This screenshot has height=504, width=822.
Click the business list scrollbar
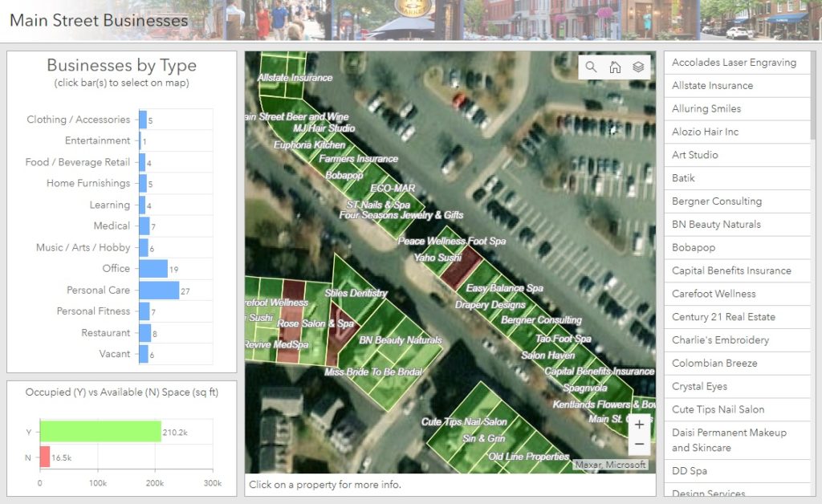click(813, 95)
